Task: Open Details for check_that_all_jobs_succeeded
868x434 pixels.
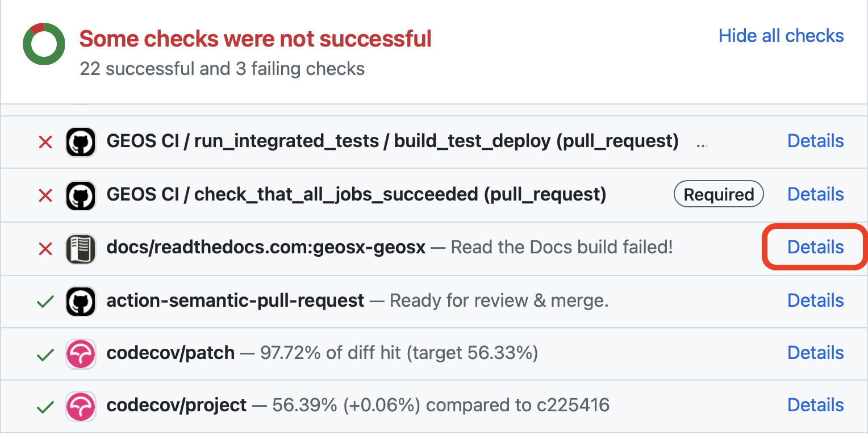Action: tap(815, 194)
